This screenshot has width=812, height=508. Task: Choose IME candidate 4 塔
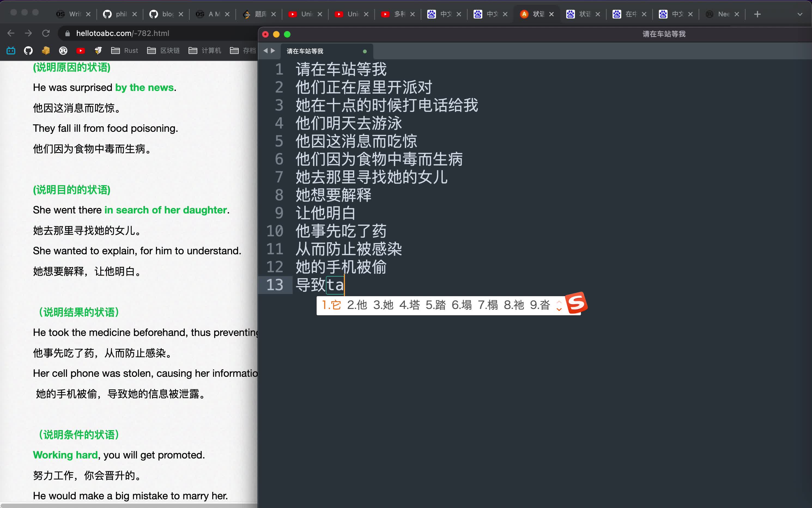click(410, 305)
